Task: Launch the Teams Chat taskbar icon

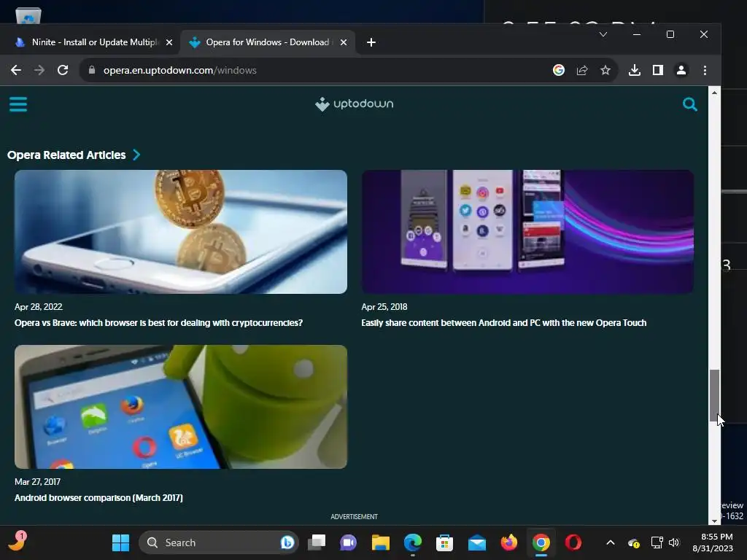Action: 348,542
